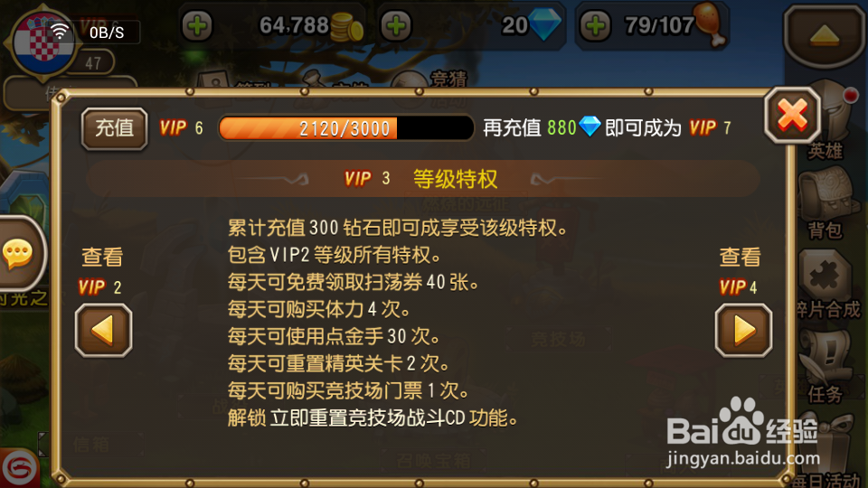
Task: Go to previous VIP 2 page arrow
Action: pos(103,331)
